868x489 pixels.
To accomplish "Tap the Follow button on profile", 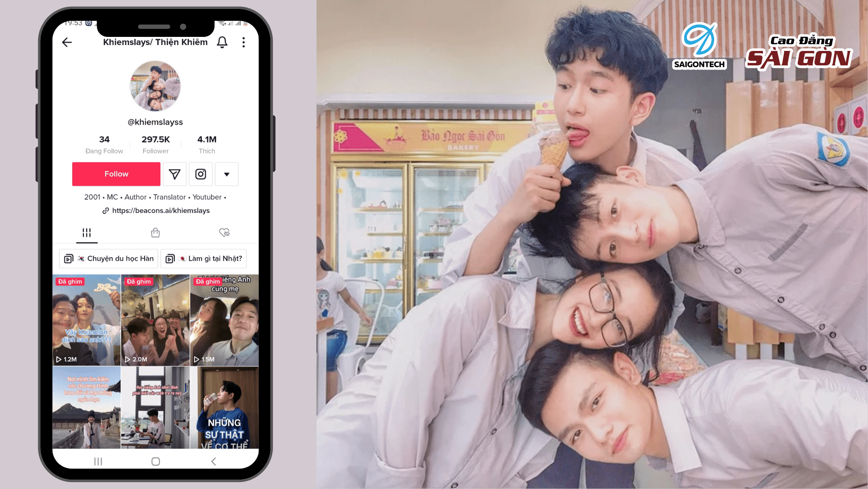I will (116, 173).
